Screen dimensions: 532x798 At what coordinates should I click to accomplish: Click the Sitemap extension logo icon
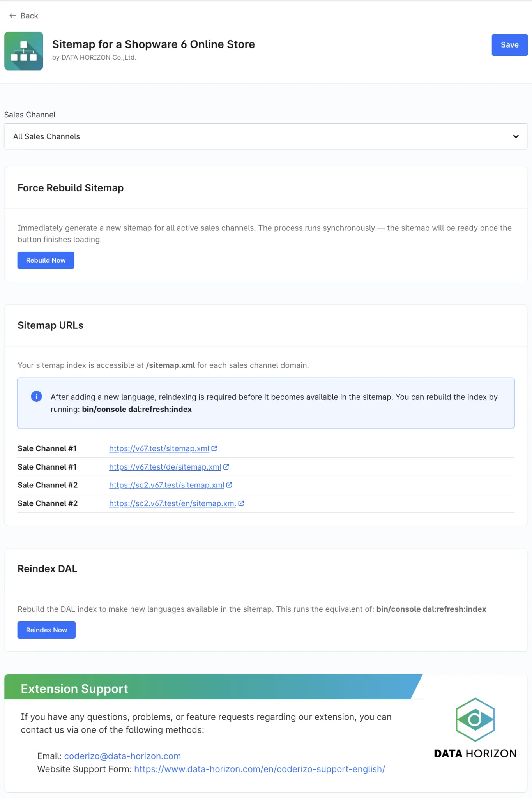[24, 51]
